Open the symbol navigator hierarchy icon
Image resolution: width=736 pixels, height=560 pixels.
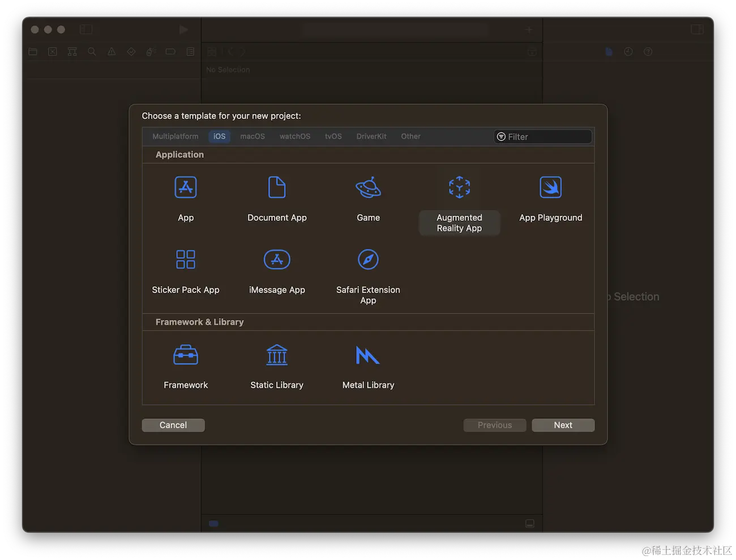coord(72,52)
